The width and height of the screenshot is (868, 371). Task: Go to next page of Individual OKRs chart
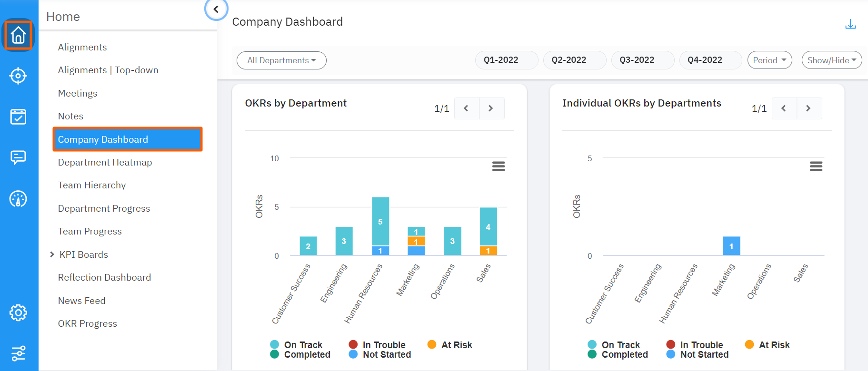point(808,108)
